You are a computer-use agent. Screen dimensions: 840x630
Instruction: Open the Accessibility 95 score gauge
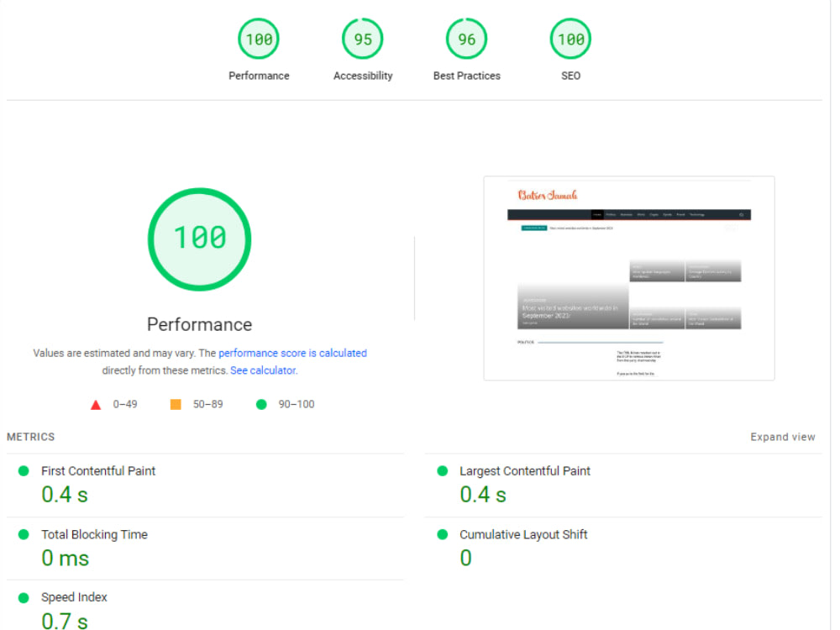click(x=363, y=39)
